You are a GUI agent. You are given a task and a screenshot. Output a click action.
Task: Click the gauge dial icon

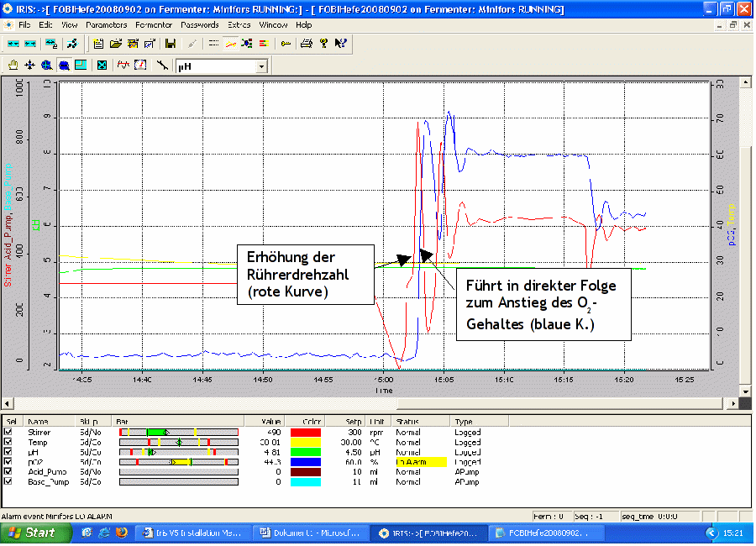(140, 66)
